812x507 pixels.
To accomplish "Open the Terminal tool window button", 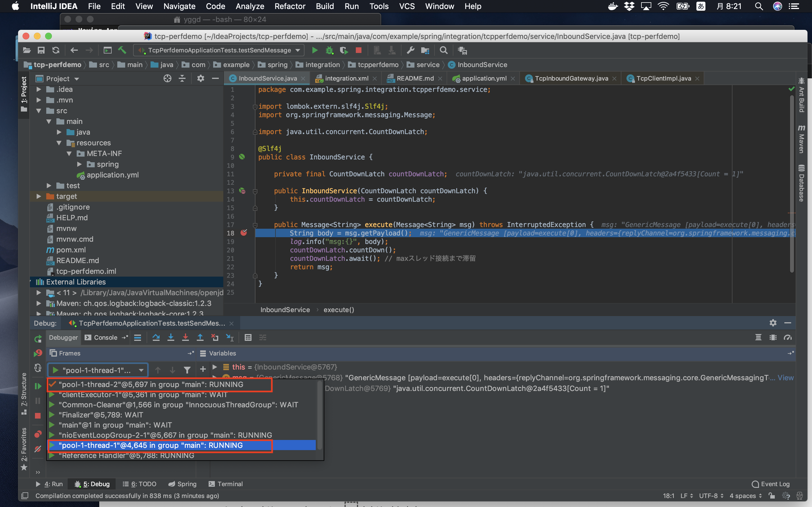I will [226, 484].
